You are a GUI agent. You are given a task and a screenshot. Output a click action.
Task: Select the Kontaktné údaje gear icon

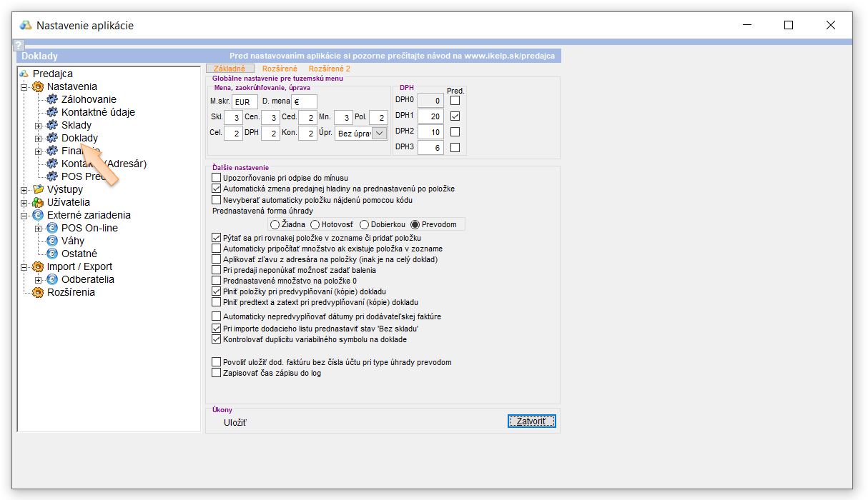point(51,112)
